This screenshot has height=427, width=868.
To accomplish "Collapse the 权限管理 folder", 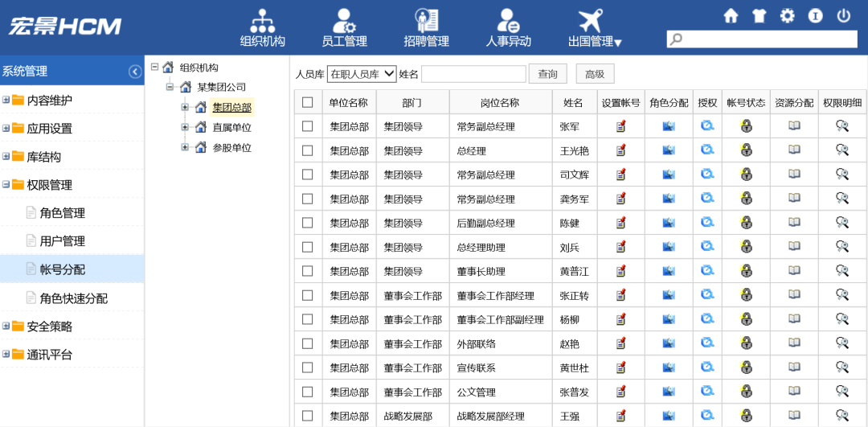I will click(x=6, y=185).
